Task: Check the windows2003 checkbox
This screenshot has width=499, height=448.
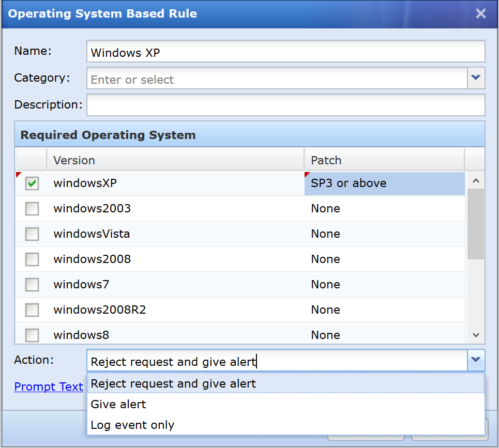Action: 32,209
